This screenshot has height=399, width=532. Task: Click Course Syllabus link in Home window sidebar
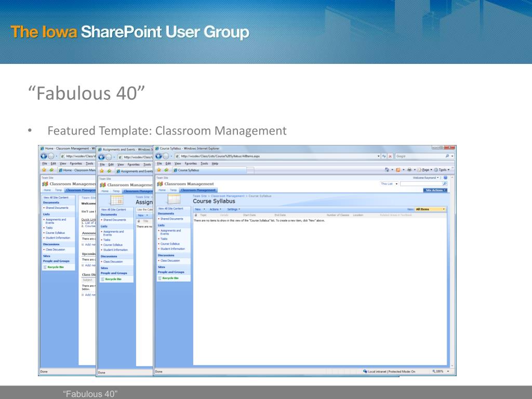[55, 233]
